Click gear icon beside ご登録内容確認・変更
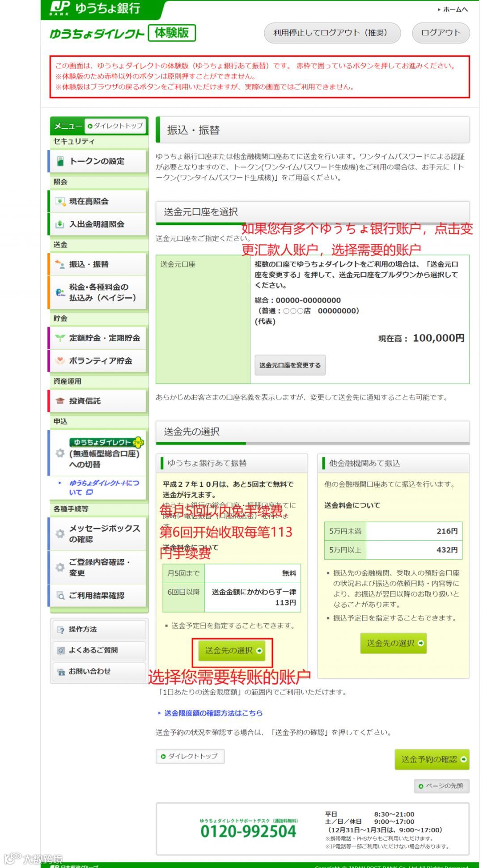The height and width of the screenshot is (868, 483). coord(60,567)
